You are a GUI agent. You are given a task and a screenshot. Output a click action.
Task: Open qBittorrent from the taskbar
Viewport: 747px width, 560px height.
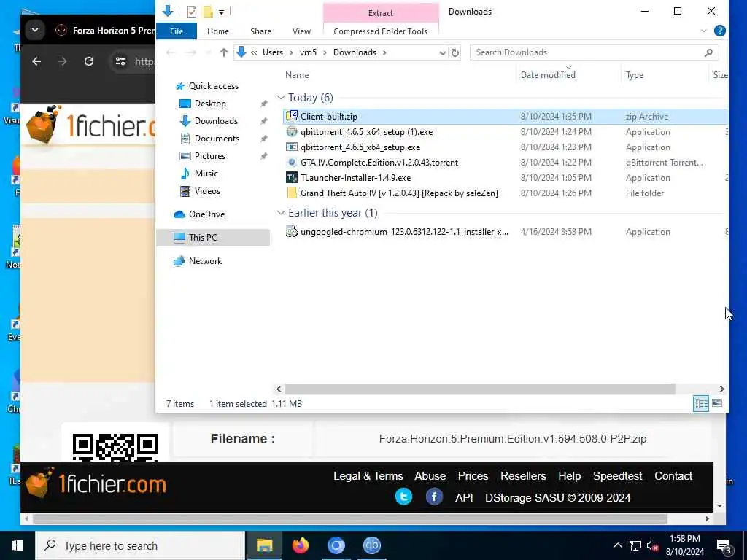371,545
